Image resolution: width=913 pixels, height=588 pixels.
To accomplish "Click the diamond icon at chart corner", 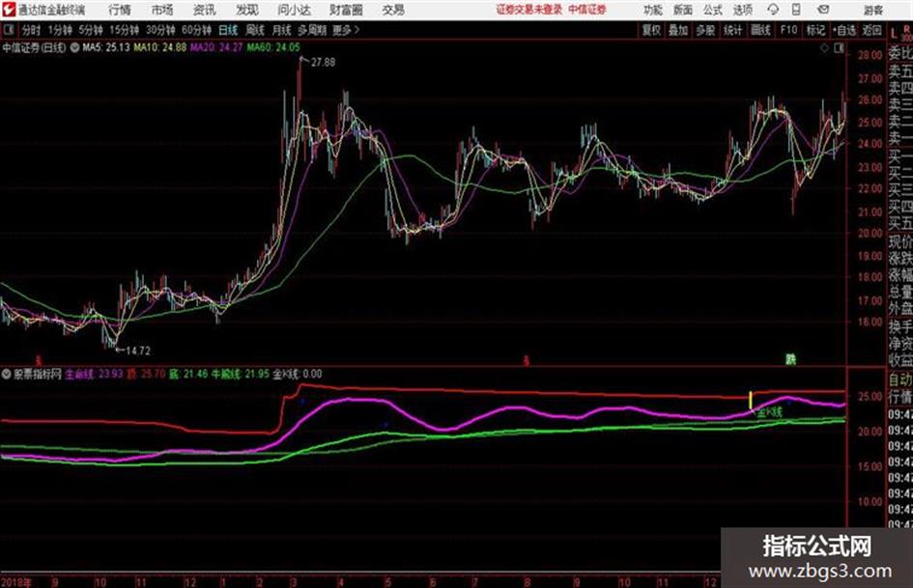I will click(824, 48).
